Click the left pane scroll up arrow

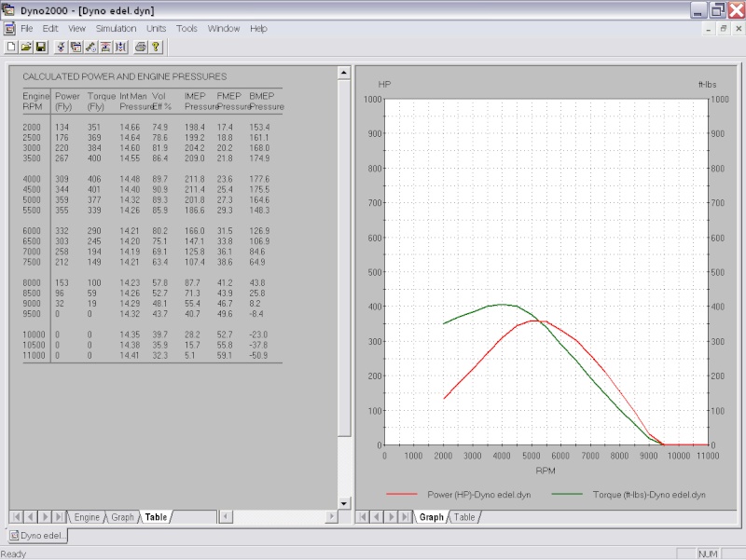(344, 73)
